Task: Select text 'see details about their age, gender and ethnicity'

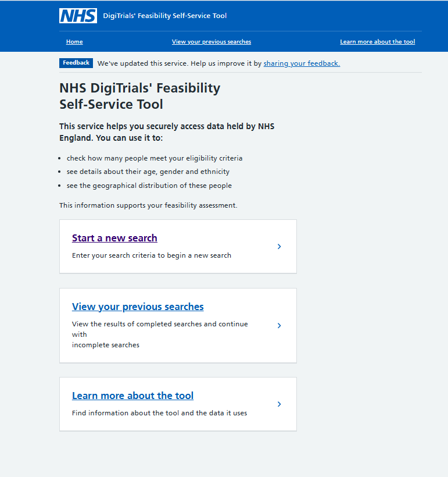Action: pyautogui.click(x=148, y=172)
